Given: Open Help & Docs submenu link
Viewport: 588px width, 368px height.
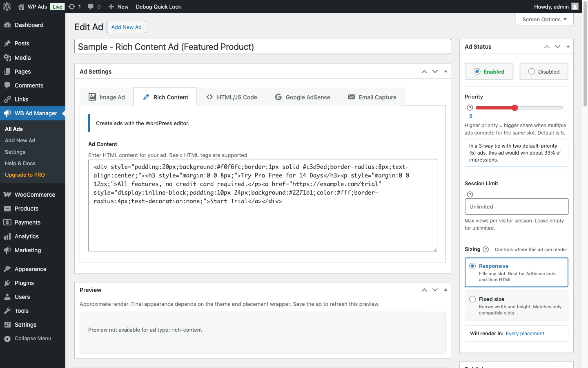Looking at the screenshot, I should click(x=20, y=163).
